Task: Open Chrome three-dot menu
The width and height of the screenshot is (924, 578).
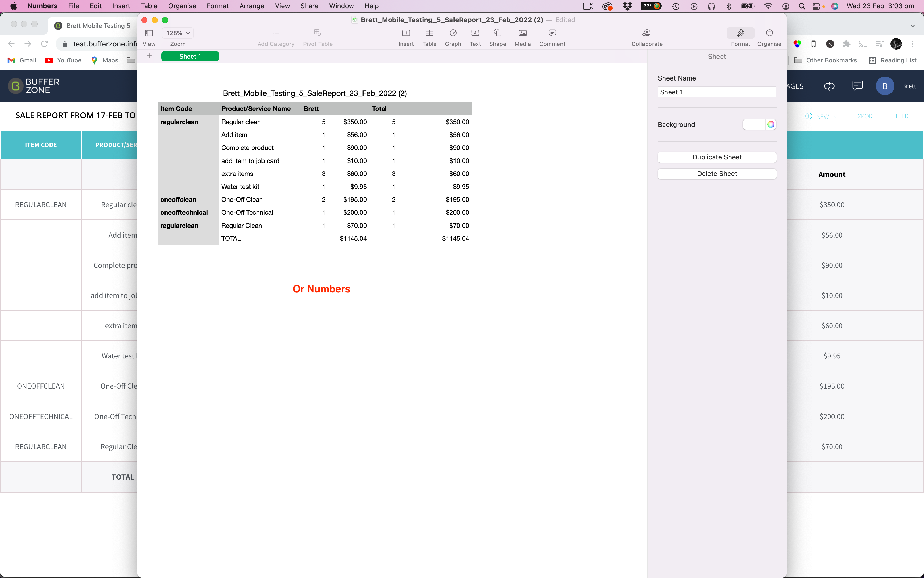Action: pos(913,44)
